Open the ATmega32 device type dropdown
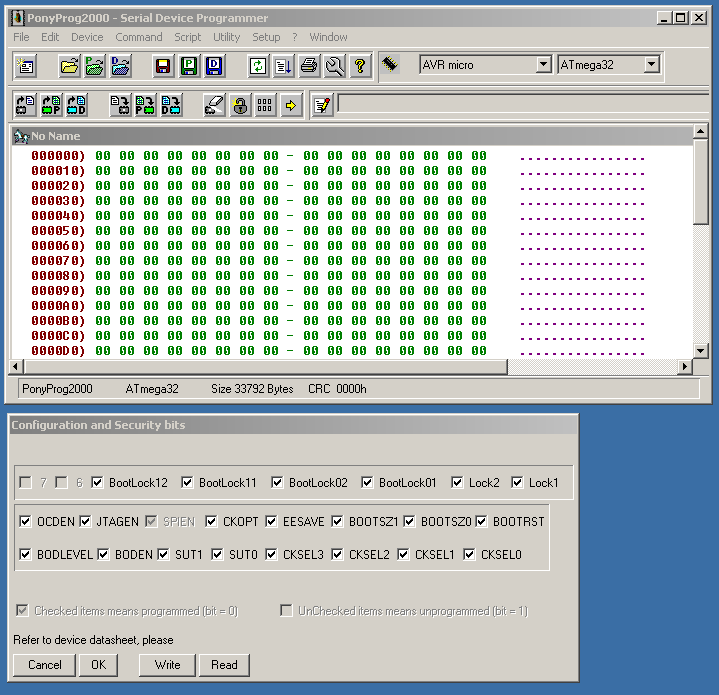The height and width of the screenshot is (695, 719). 651,65
